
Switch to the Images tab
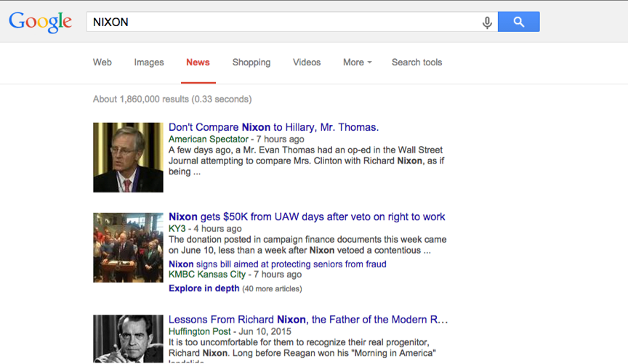click(x=149, y=62)
